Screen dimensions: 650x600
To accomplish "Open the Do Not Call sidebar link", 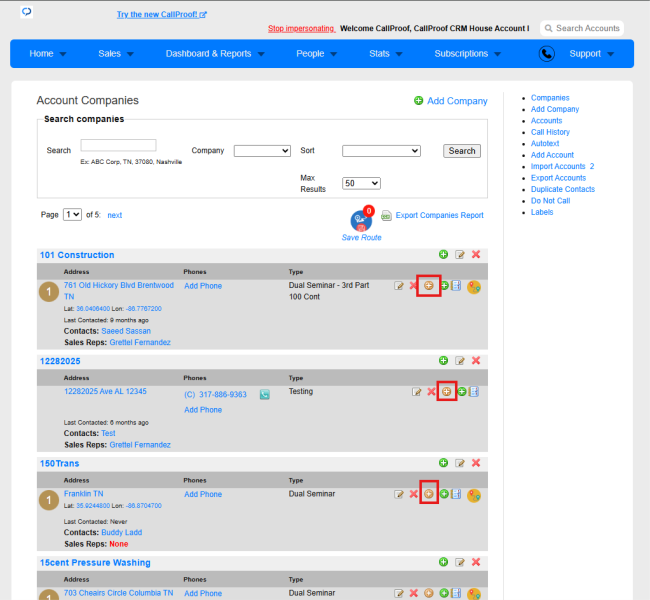I will (x=550, y=201).
